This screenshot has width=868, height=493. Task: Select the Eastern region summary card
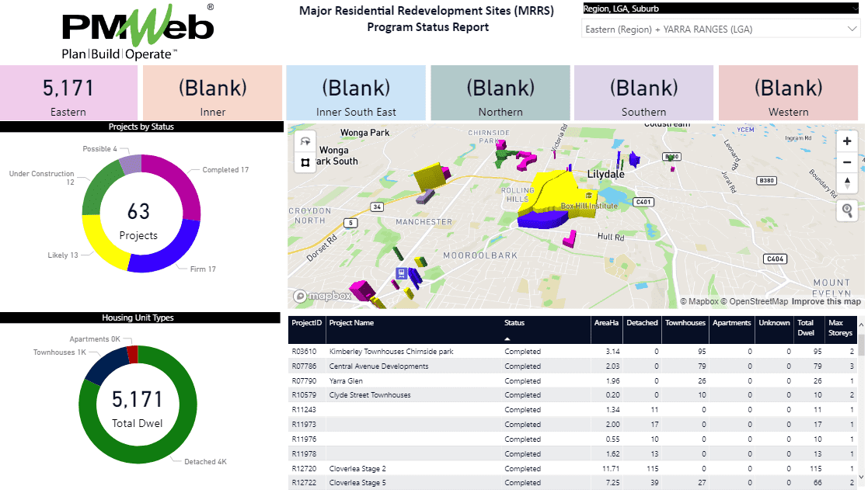68,92
